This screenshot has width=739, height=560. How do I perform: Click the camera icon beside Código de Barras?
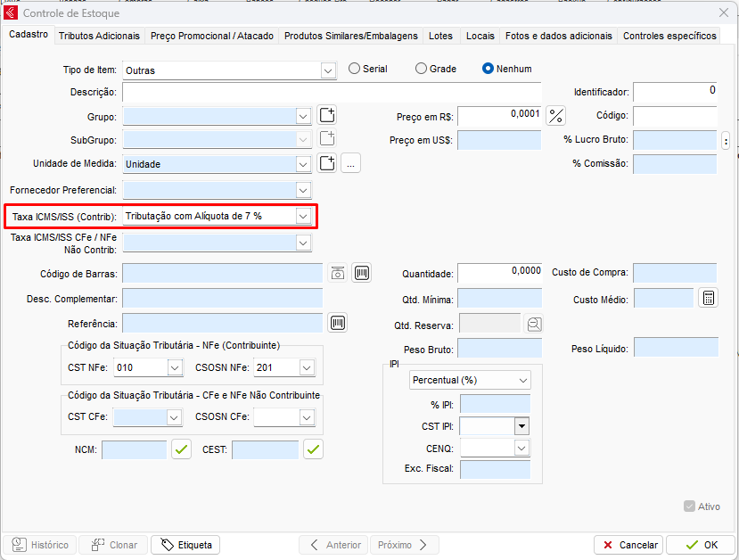[338, 273]
